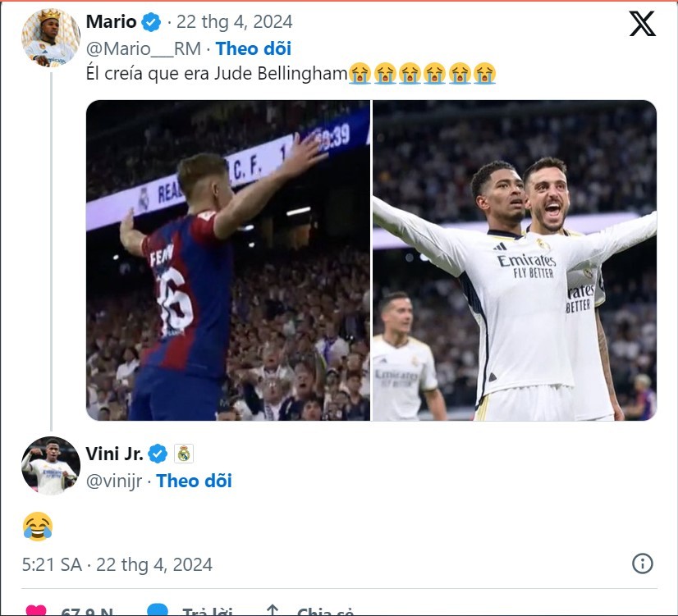Open the X logo link
The height and width of the screenshot is (616, 678).
pos(642,24)
